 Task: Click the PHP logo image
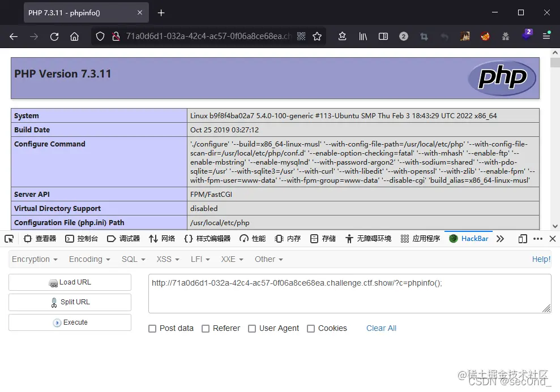(x=502, y=78)
